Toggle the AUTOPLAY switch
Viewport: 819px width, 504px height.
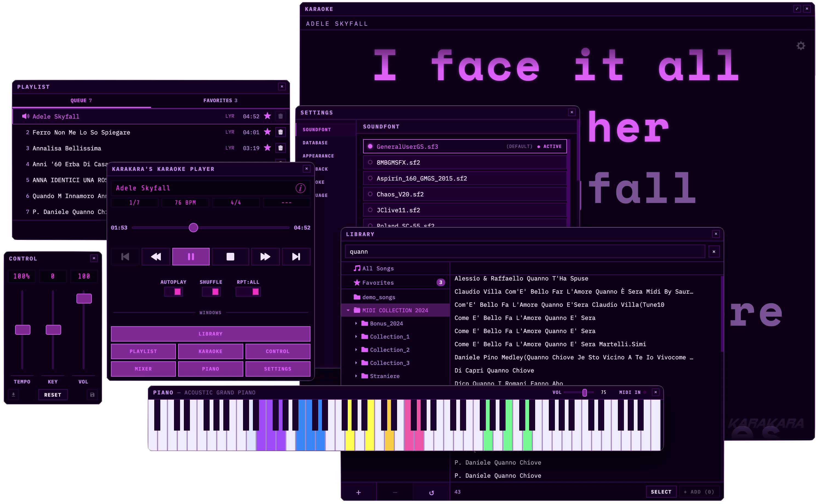pos(173,292)
